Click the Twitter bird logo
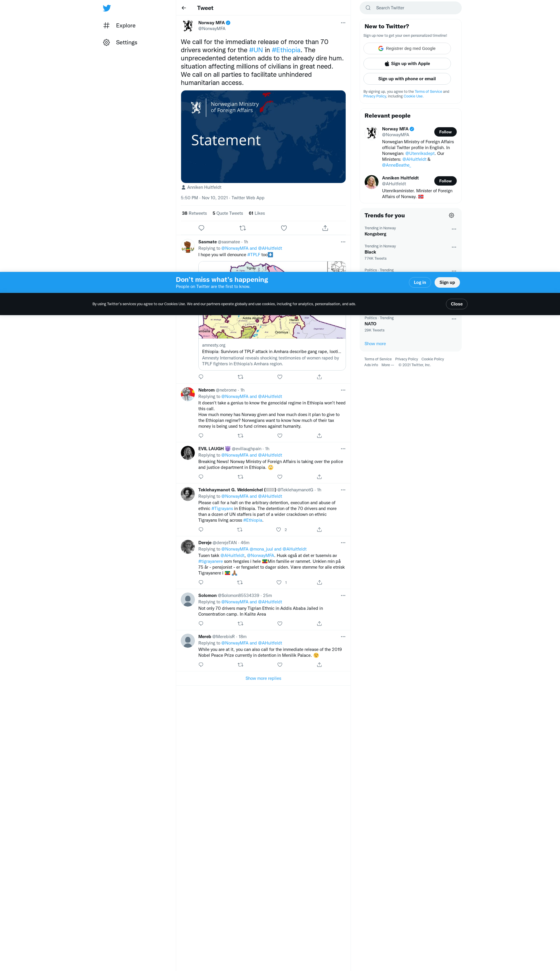Viewport: 560px width, 971px height. tap(107, 8)
